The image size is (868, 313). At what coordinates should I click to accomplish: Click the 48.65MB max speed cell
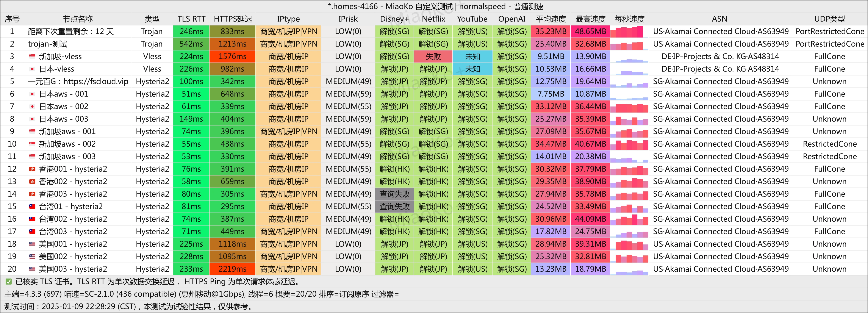(590, 31)
